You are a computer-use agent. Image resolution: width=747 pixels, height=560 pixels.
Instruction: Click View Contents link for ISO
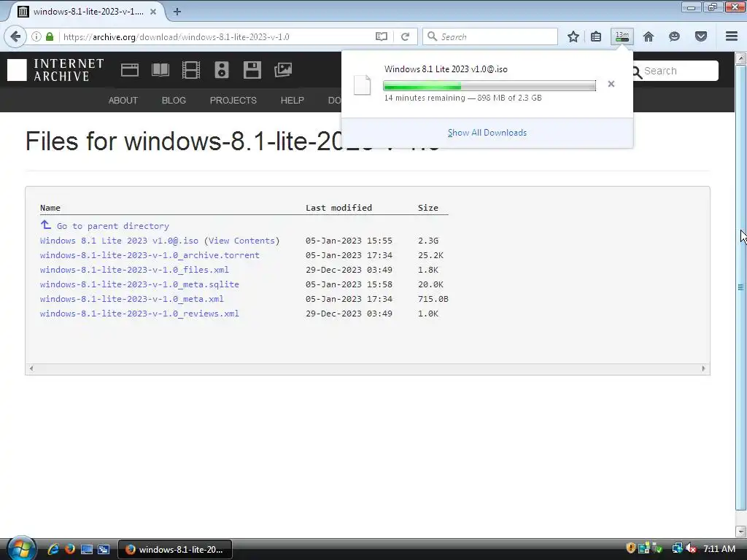coord(241,241)
